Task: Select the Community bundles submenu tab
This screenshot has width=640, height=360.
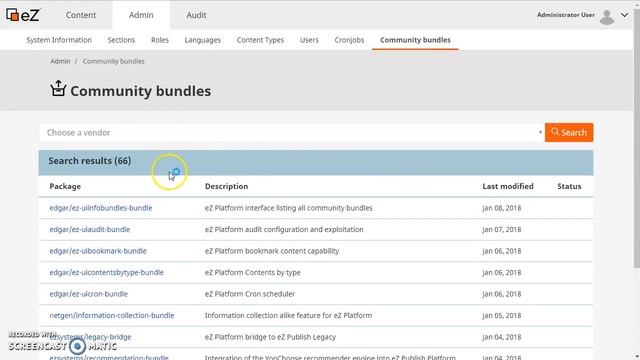Action: pos(416,40)
